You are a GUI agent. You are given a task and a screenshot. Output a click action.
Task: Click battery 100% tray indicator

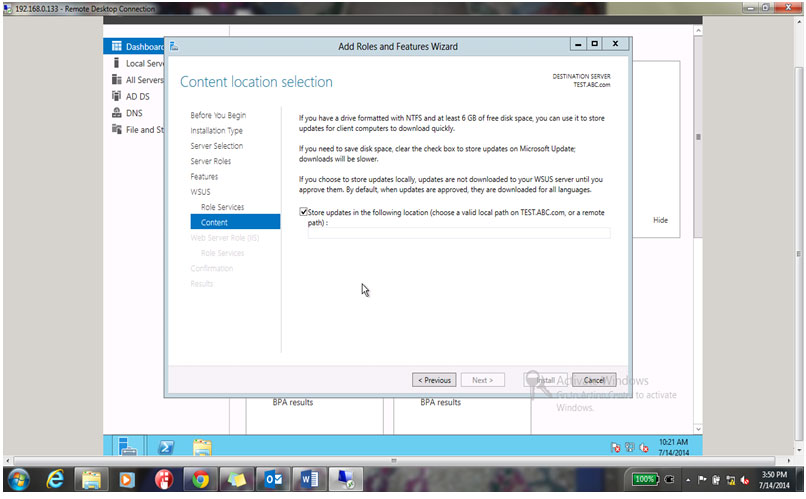(645, 479)
